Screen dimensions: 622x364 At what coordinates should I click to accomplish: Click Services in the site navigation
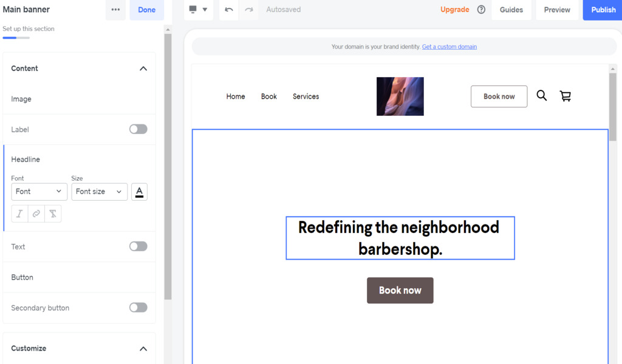pos(306,96)
